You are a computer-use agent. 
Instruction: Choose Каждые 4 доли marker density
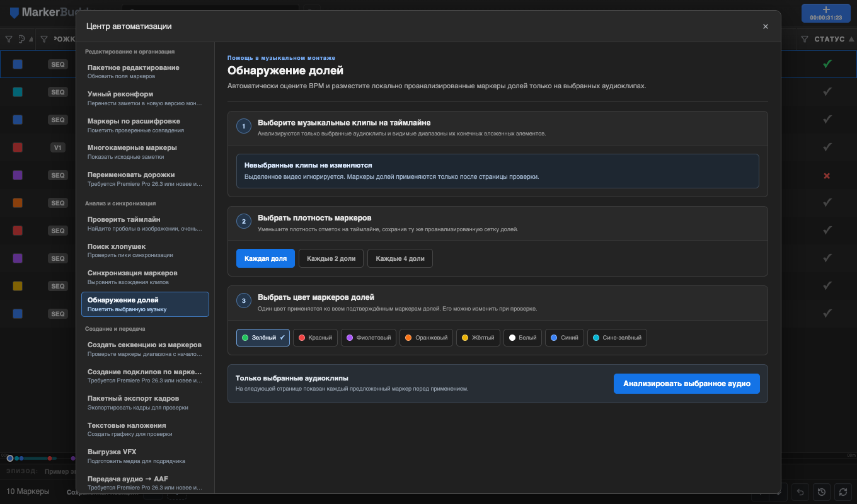coord(400,258)
